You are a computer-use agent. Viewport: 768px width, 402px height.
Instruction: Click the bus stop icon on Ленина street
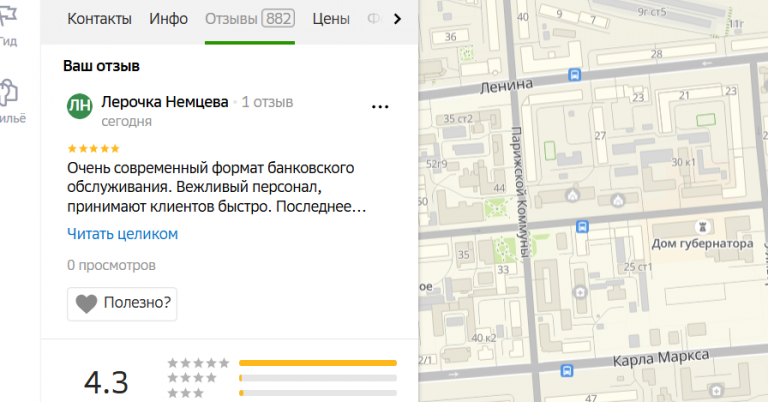575,75
